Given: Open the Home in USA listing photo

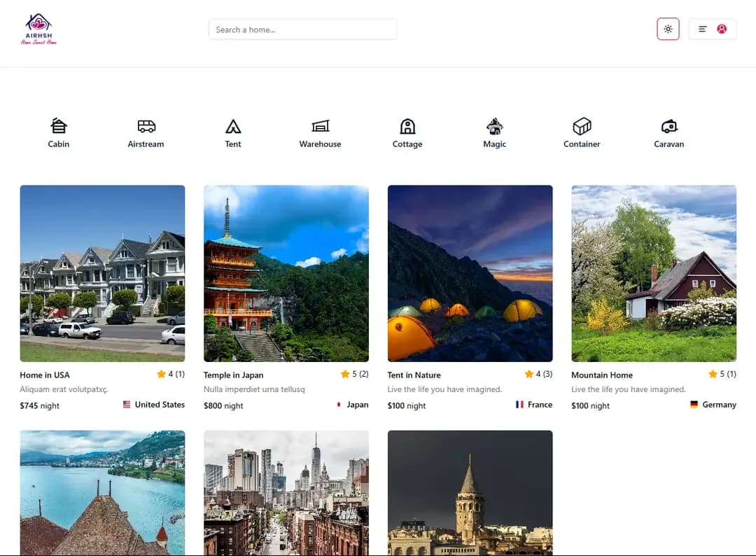Looking at the screenshot, I should [102, 273].
